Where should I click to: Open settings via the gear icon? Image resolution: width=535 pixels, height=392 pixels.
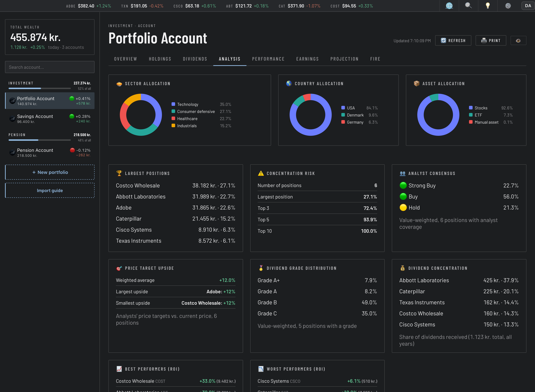click(508, 6)
